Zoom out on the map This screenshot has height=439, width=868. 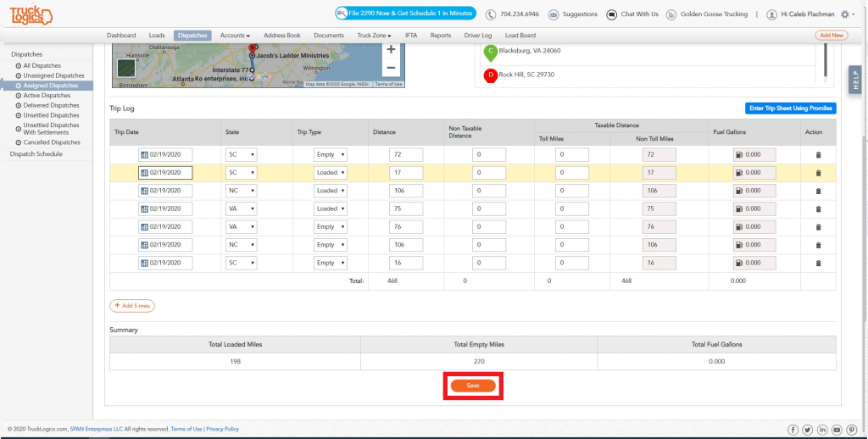[x=391, y=68]
